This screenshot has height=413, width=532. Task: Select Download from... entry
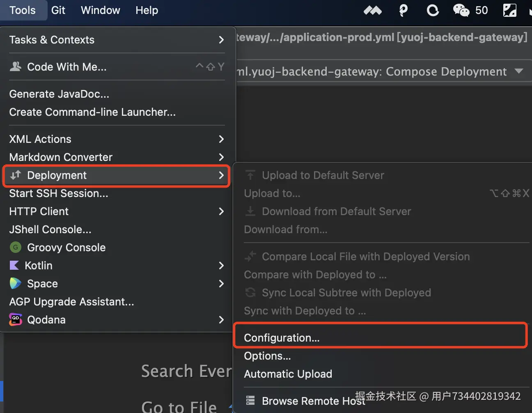coord(383,229)
